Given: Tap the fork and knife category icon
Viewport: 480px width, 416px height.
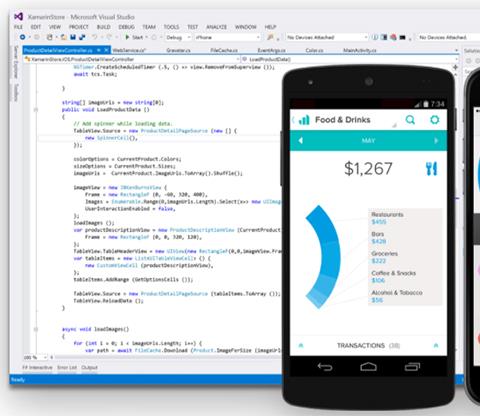Looking at the screenshot, I should 431,169.
